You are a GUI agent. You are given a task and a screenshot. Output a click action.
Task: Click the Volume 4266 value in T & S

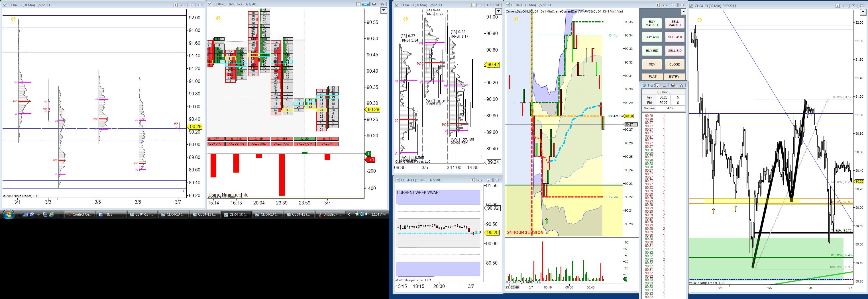671,108
